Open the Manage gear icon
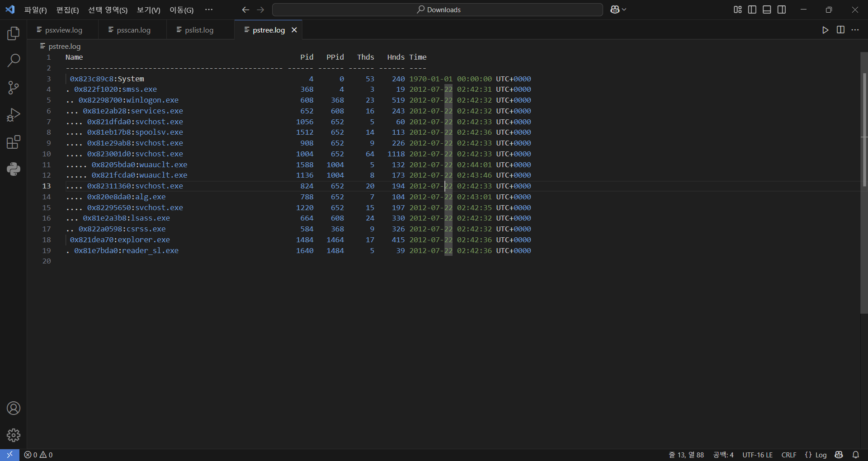This screenshot has width=868, height=461. [14, 435]
